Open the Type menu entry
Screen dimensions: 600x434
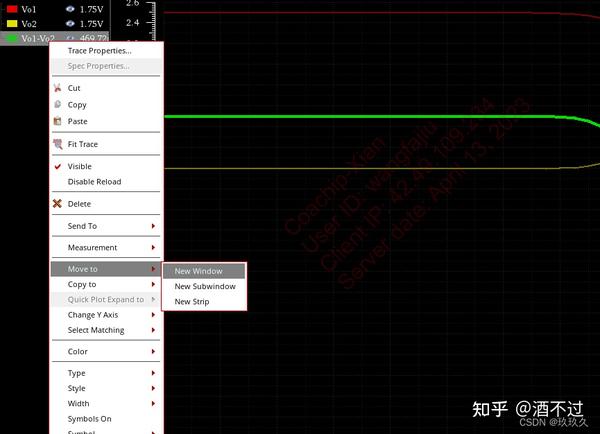pos(106,373)
